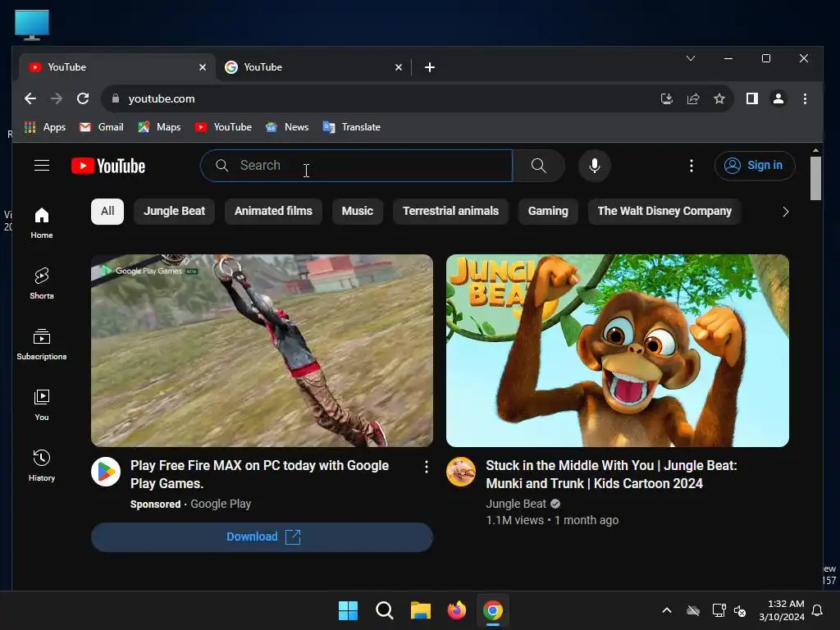Image resolution: width=840 pixels, height=630 pixels.
Task: Select the All filter chip
Action: pos(107,211)
